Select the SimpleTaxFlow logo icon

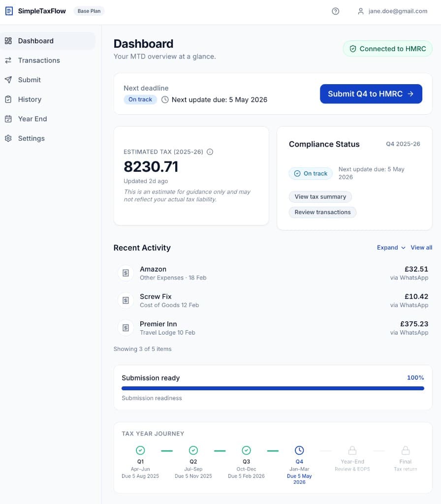coord(8,10)
